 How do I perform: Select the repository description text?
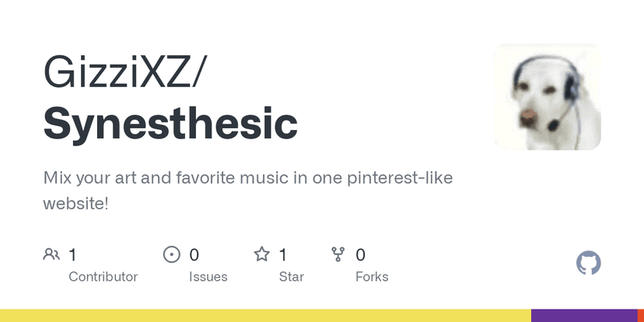click(x=248, y=190)
